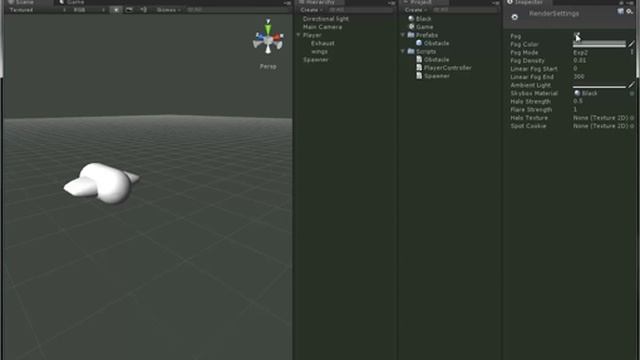The height and width of the screenshot is (360, 640).
Task: Toggle the game overlay image button
Action: (x=129, y=10)
